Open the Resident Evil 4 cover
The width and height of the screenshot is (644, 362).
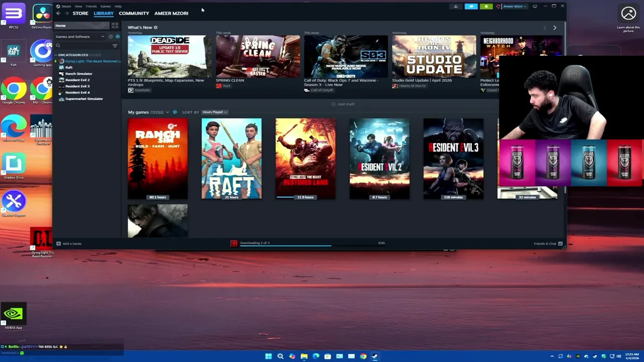[x=157, y=221]
